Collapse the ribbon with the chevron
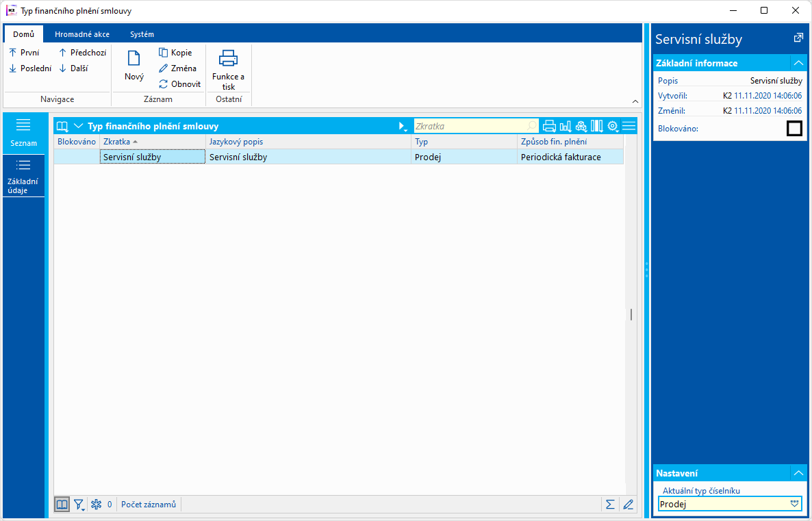Viewport: 812px width, 521px height. click(x=635, y=101)
